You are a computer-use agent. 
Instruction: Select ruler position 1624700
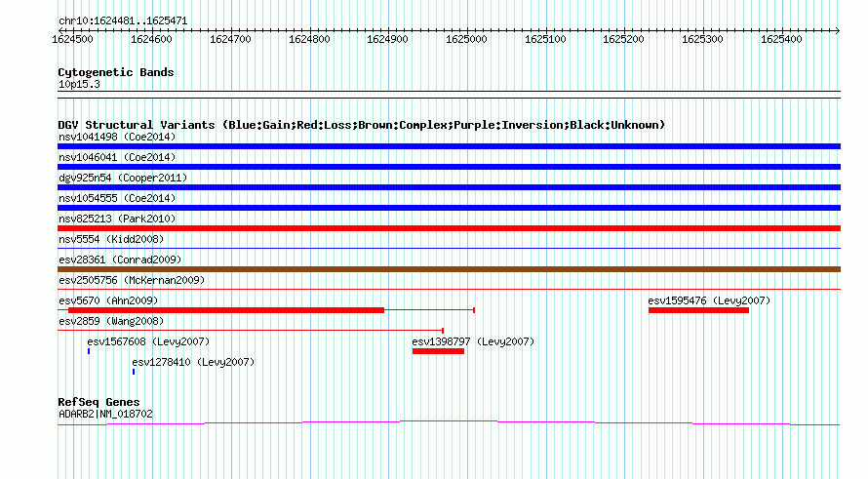(x=230, y=39)
